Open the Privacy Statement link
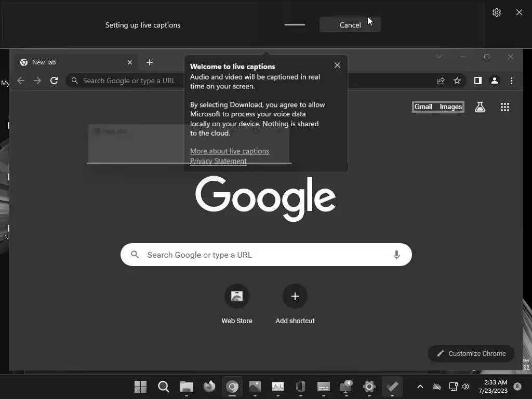532x399 pixels. (x=218, y=161)
